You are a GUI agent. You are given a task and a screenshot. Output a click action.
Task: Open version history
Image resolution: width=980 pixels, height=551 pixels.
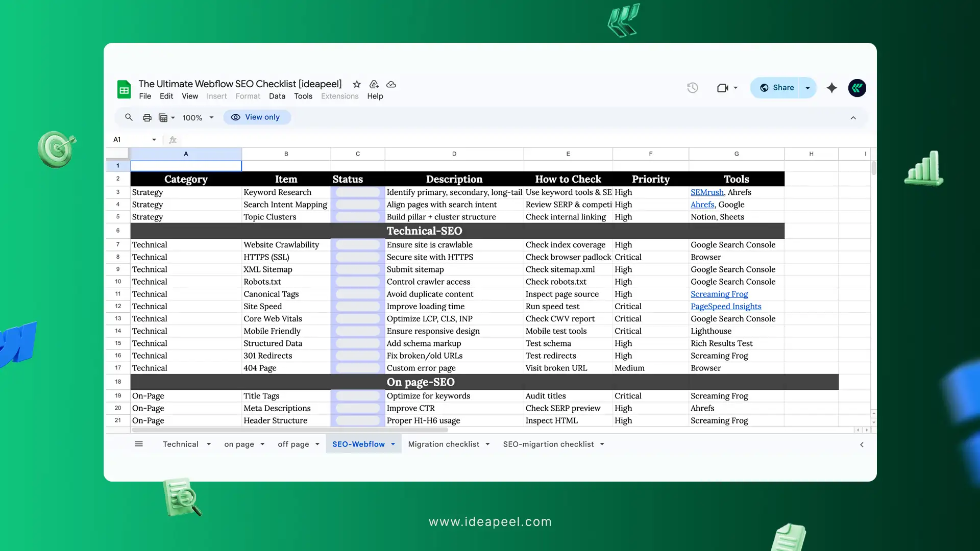[x=692, y=88]
